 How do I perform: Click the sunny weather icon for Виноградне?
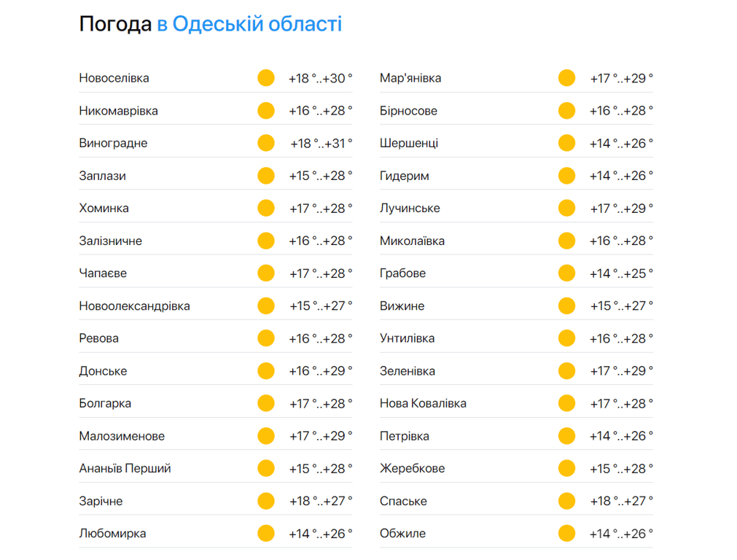pyautogui.click(x=265, y=143)
